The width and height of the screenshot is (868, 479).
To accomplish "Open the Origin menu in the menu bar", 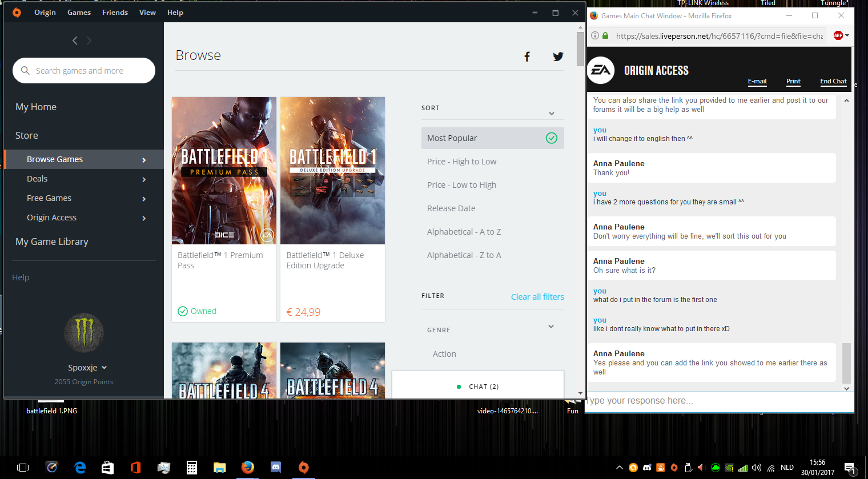I will coord(45,13).
